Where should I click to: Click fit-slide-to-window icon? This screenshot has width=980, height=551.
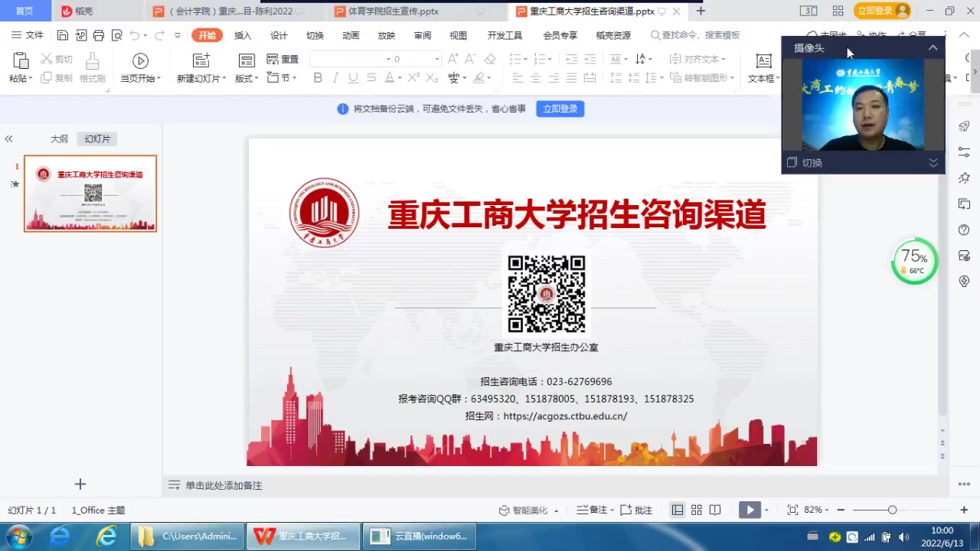click(x=792, y=510)
